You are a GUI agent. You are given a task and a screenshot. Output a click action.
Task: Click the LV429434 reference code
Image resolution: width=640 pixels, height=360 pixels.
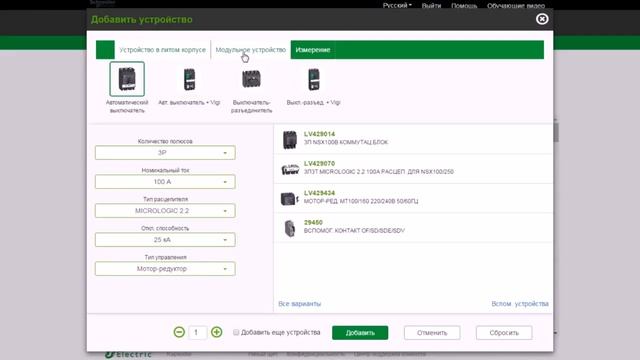click(319, 193)
